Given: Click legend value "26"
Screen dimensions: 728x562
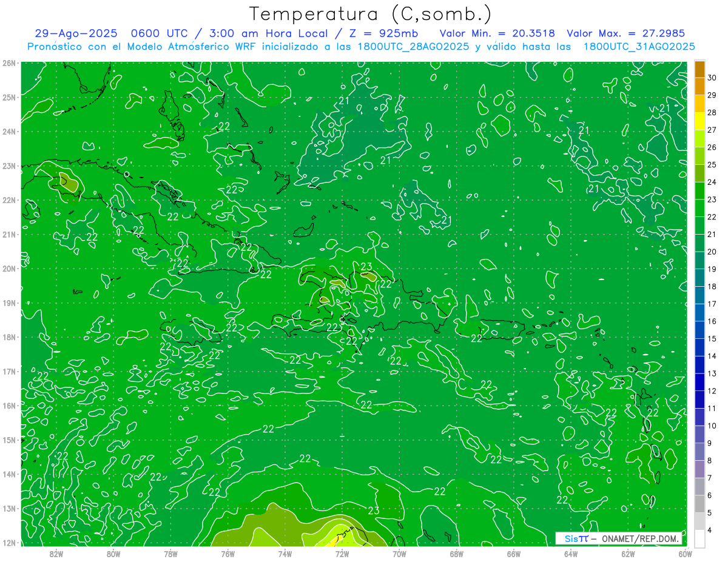Looking at the screenshot, I should point(712,147).
